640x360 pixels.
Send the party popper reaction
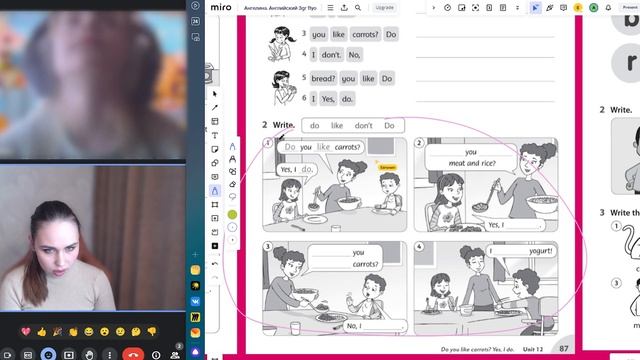click(57, 331)
